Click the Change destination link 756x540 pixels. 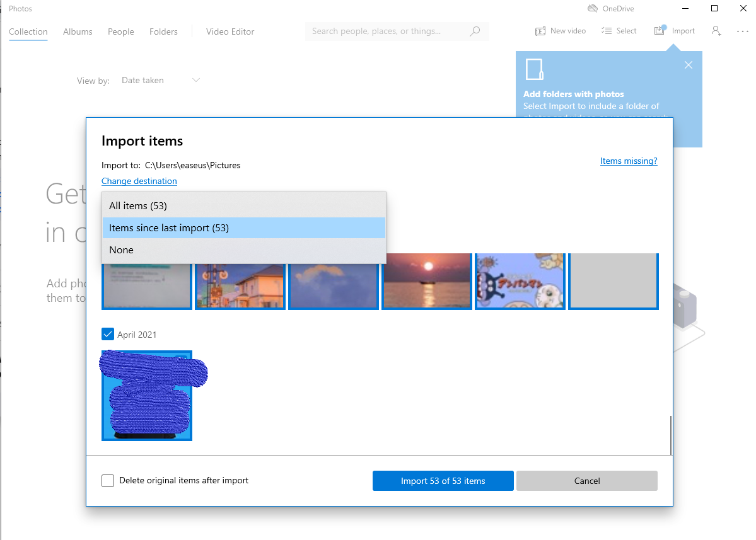coord(139,181)
